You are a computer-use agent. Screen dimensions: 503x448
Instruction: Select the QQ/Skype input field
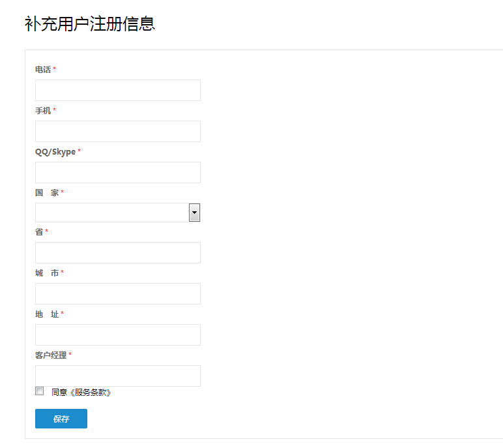pos(117,172)
